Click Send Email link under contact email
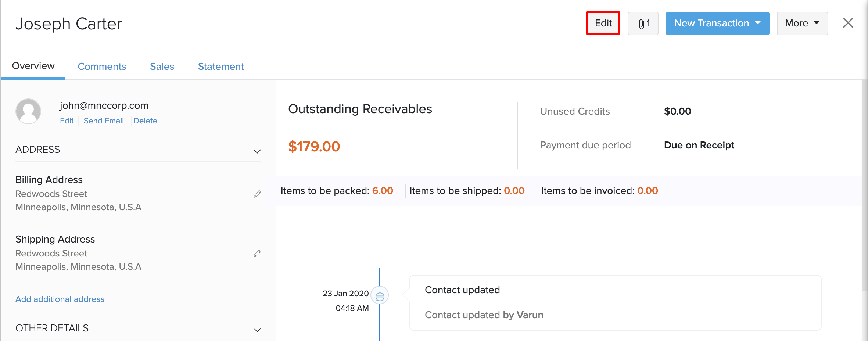868x341 pixels. click(x=104, y=121)
